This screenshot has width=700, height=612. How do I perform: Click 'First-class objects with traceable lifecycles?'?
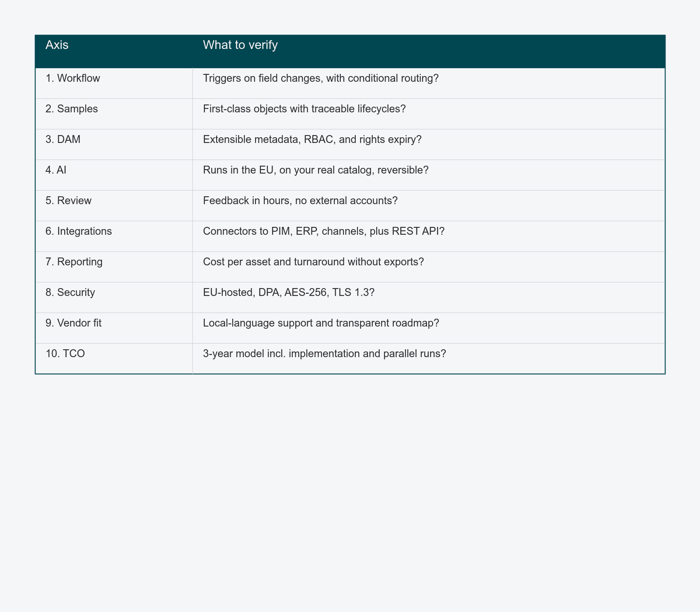tap(304, 109)
